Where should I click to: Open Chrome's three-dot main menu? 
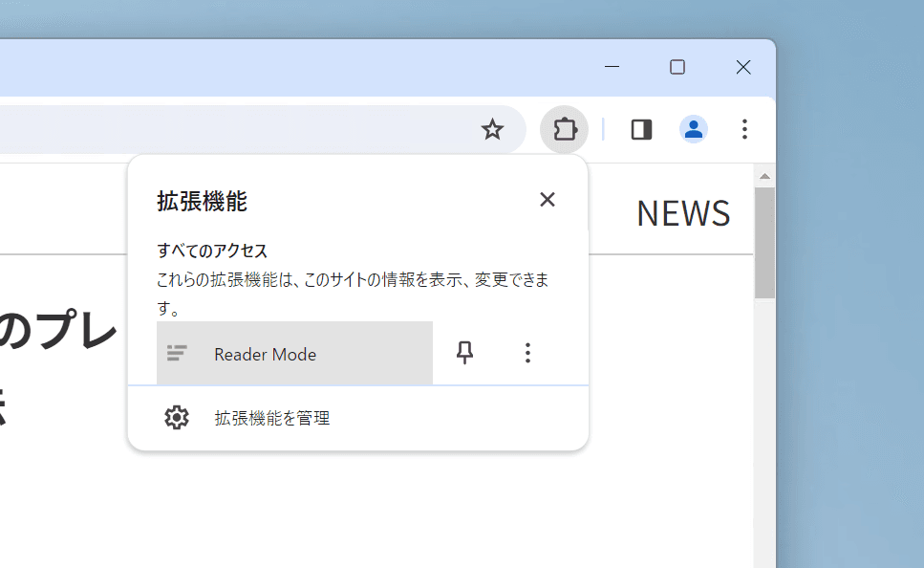coord(744,129)
